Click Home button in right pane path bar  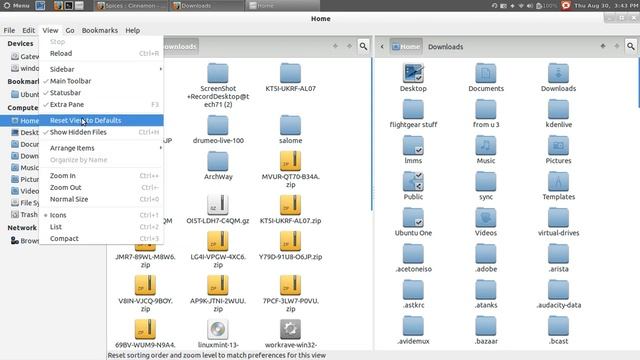[406, 47]
